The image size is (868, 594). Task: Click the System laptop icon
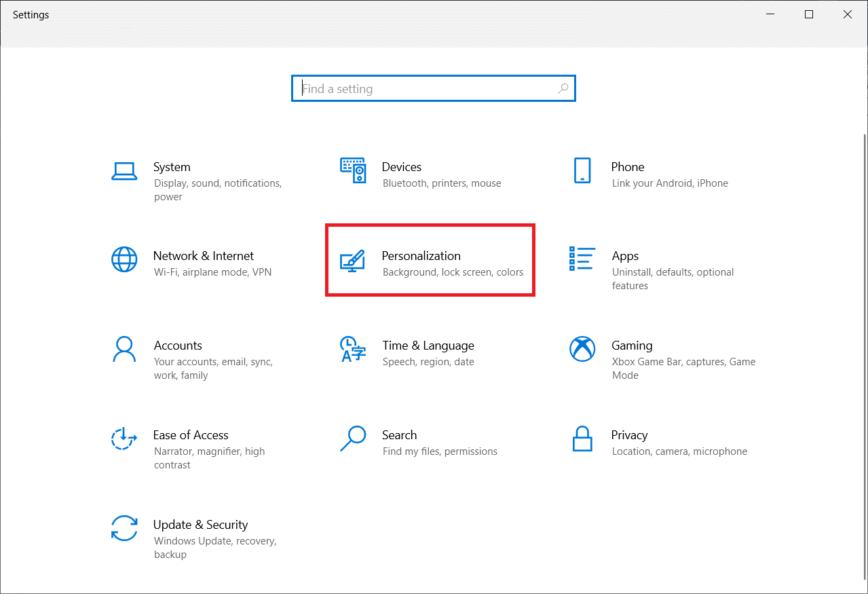[124, 171]
